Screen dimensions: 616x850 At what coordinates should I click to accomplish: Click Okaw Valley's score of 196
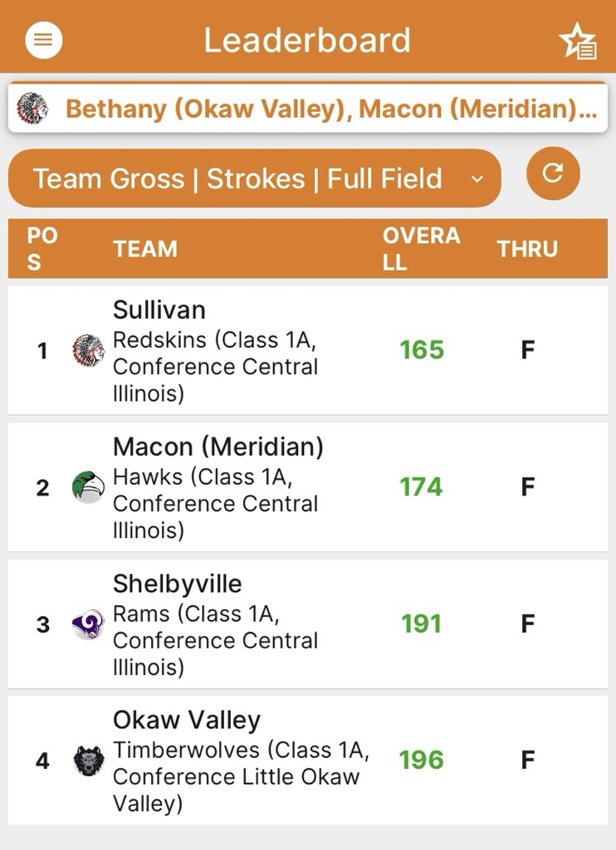coord(422,760)
